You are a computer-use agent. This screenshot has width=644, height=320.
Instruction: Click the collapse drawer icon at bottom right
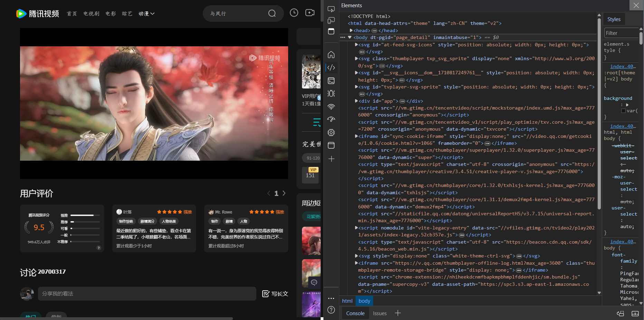tap(635, 313)
